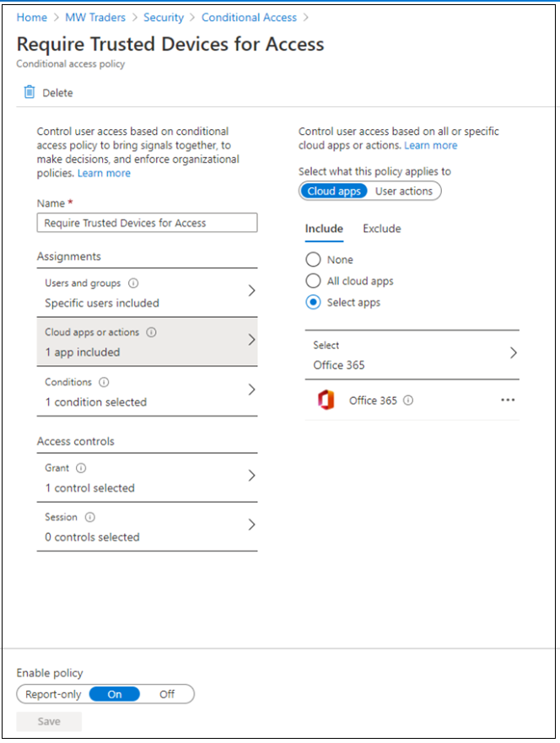This screenshot has height=743, width=560.
Task: Click the Delete trash can icon
Action: [30, 93]
